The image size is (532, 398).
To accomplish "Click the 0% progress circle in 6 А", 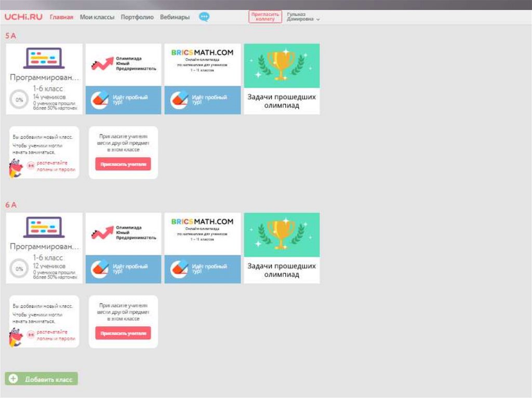I will click(x=19, y=269).
